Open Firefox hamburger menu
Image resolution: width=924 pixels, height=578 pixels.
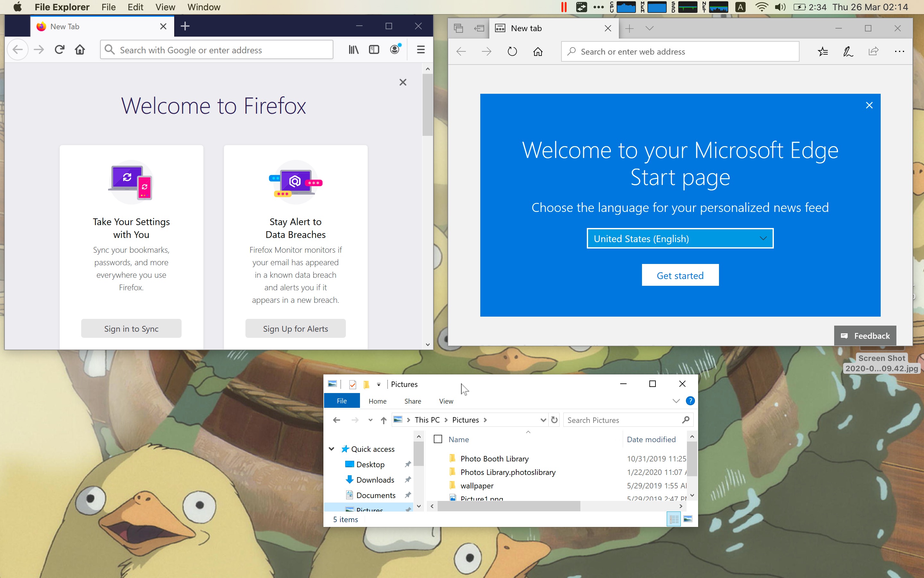pyautogui.click(x=421, y=50)
